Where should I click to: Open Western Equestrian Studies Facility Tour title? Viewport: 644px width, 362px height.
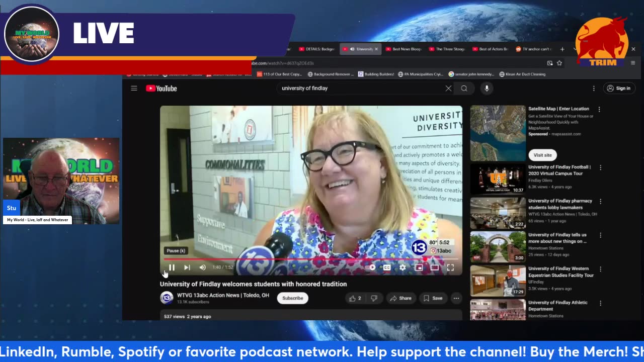pos(561,271)
